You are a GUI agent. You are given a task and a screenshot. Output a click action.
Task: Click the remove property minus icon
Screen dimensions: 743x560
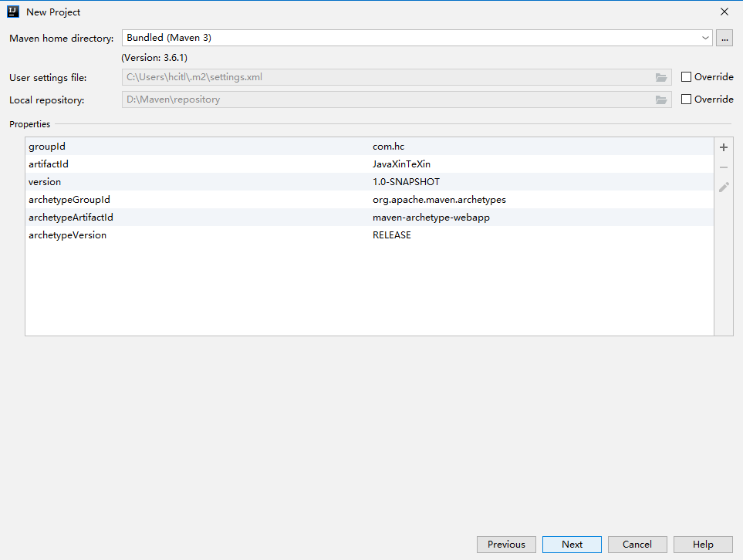pyautogui.click(x=724, y=167)
